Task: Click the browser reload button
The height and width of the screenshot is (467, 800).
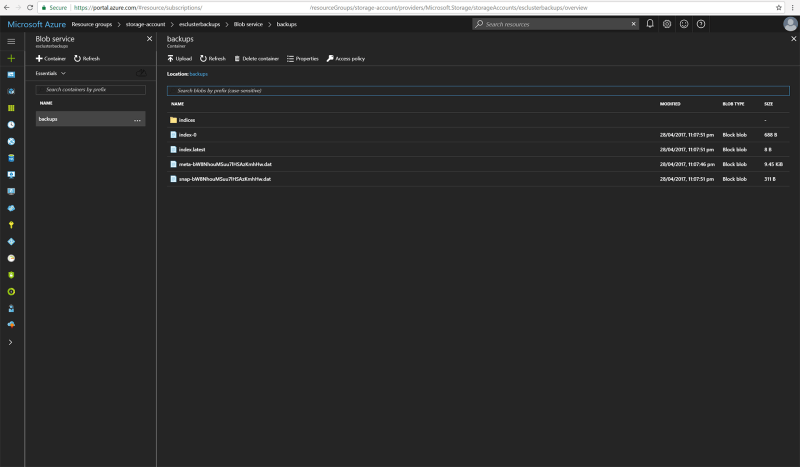Action: (x=30, y=8)
